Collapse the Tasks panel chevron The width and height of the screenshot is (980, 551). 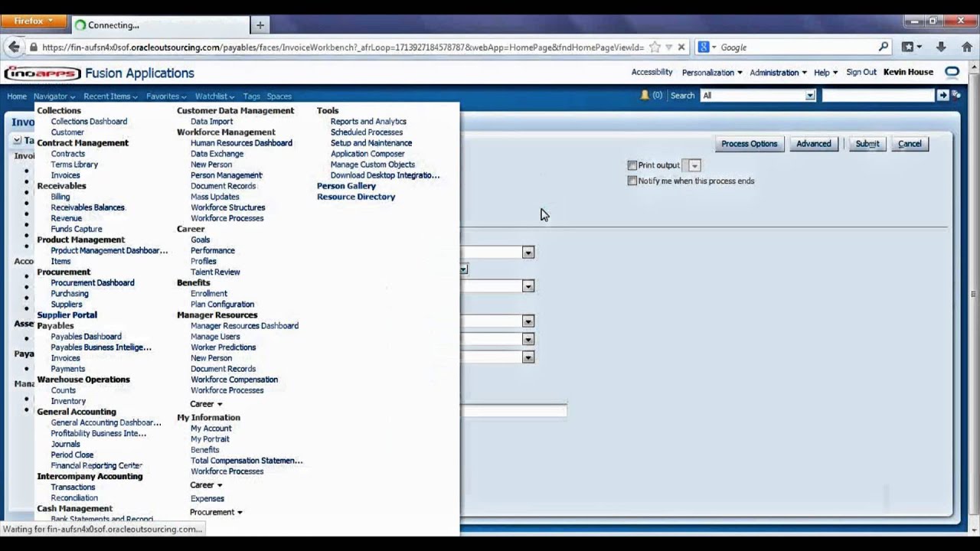point(17,141)
